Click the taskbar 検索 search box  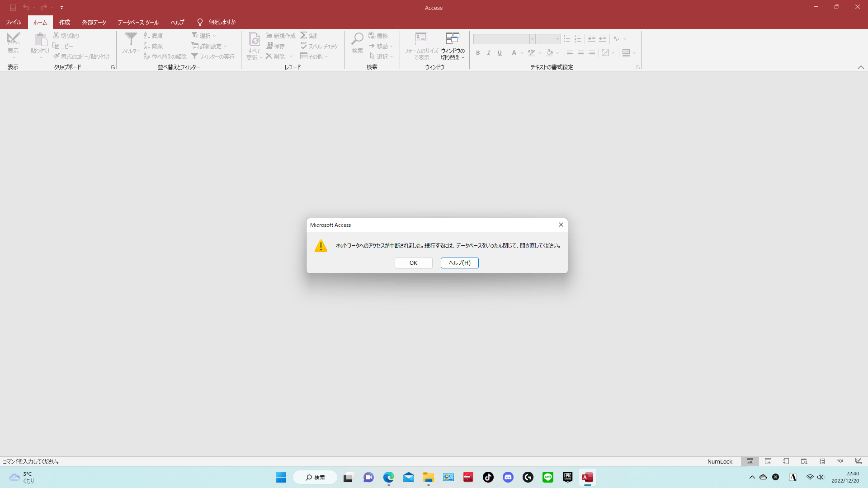click(315, 477)
